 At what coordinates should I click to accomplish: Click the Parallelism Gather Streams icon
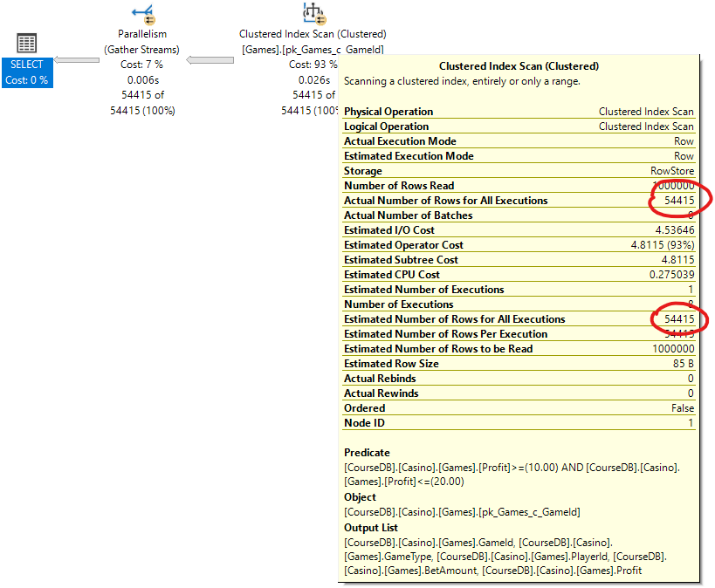tap(144, 14)
